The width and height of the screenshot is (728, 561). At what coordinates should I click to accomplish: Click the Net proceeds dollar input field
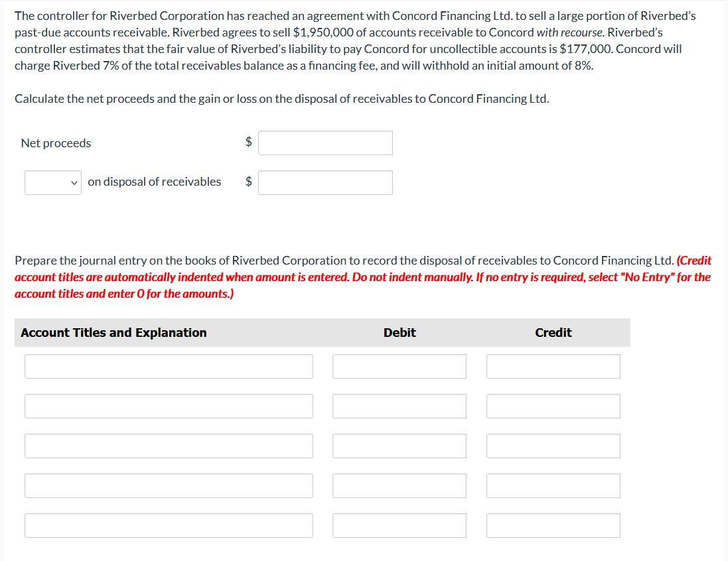[325, 142]
